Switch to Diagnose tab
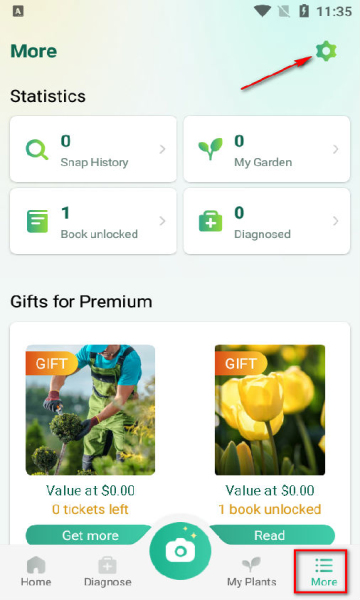 tap(108, 572)
